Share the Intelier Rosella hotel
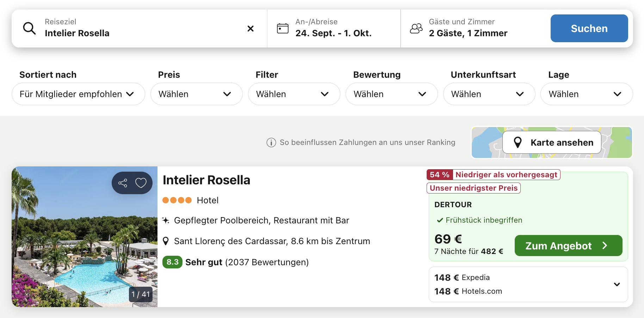Image resolution: width=644 pixels, height=318 pixels. click(123, 183)
